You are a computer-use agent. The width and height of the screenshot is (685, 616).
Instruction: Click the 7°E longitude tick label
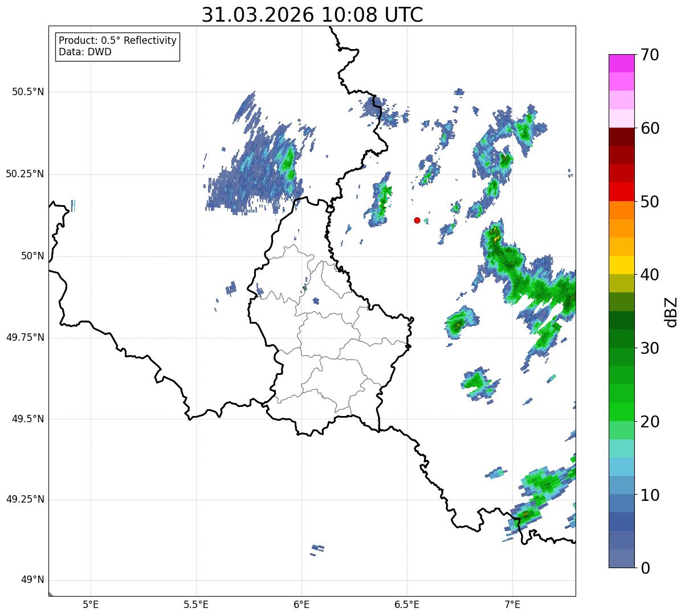pos(512,604)
